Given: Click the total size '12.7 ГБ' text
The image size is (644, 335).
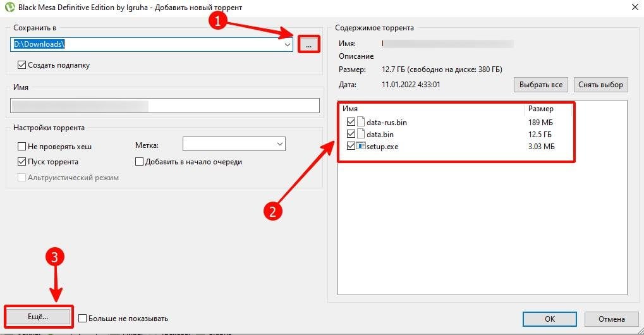Looking at the screenshot, I should 393,70.
